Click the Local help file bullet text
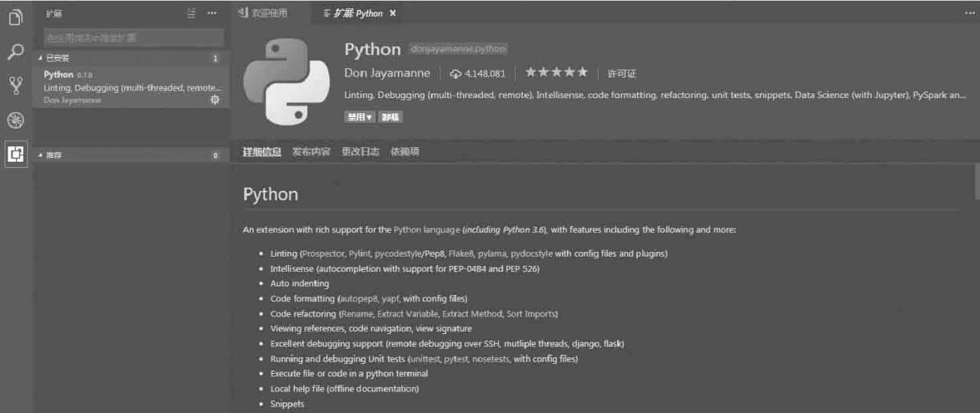The width and height of the screenshot is (980, 413). click(345, 388)
